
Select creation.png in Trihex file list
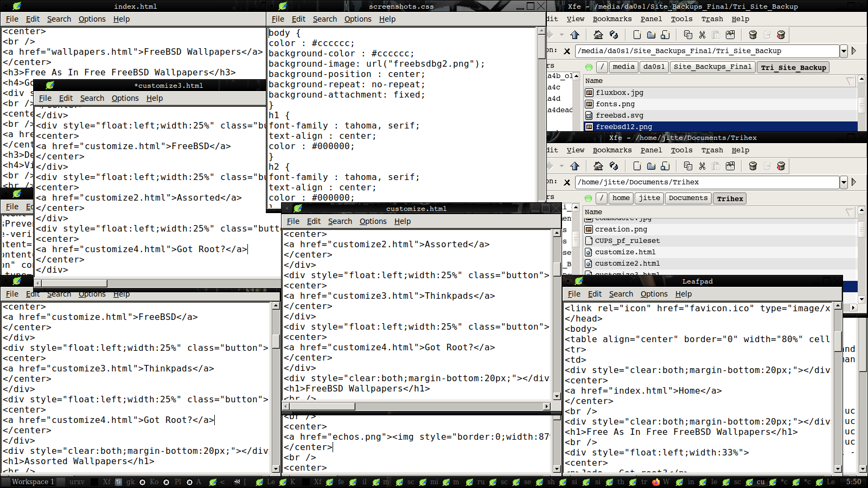720,229
